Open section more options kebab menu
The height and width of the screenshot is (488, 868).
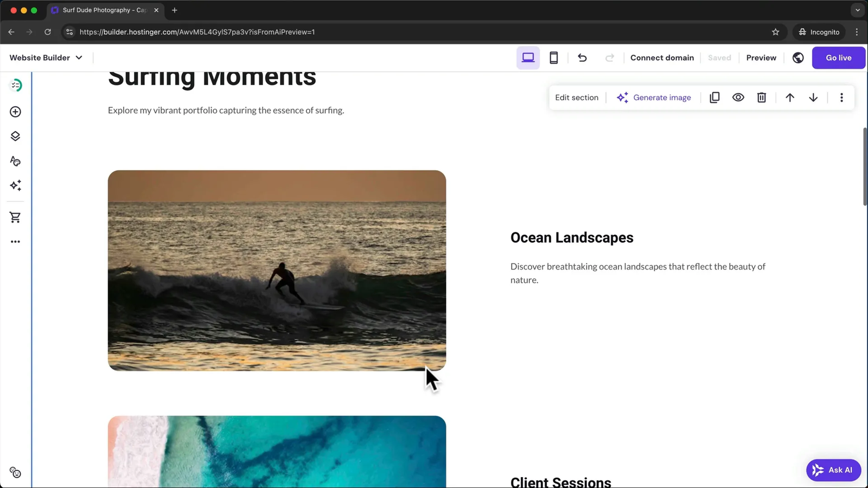point(841,98)
